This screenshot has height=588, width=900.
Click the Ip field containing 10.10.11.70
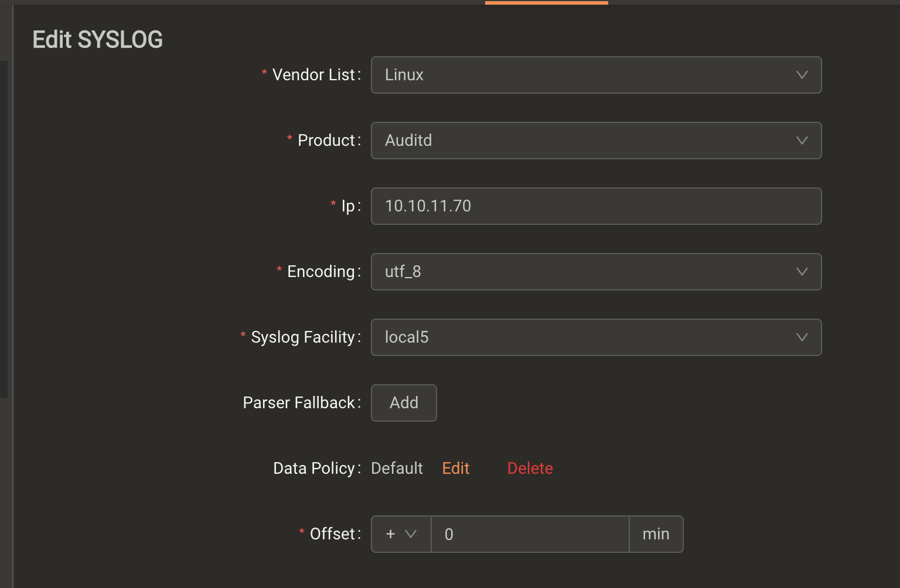click(x=596, y=206)
